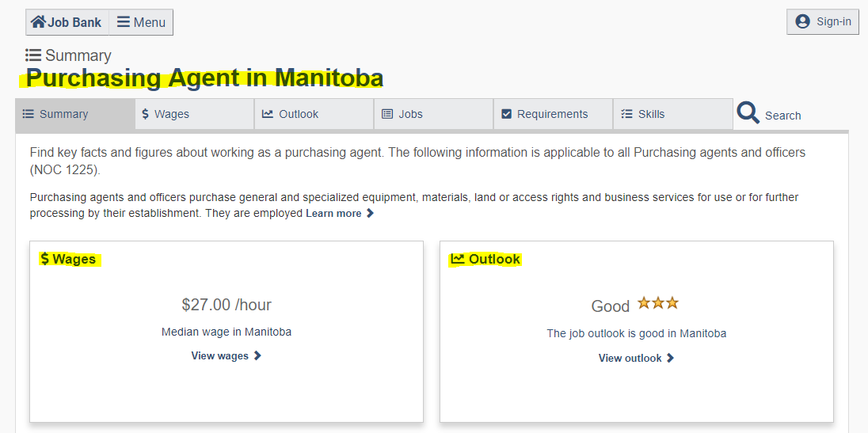This screenshot has height=433, width=868.
Task: Click the magnifying glass Search icon
Action: click(x=748, y=113)
